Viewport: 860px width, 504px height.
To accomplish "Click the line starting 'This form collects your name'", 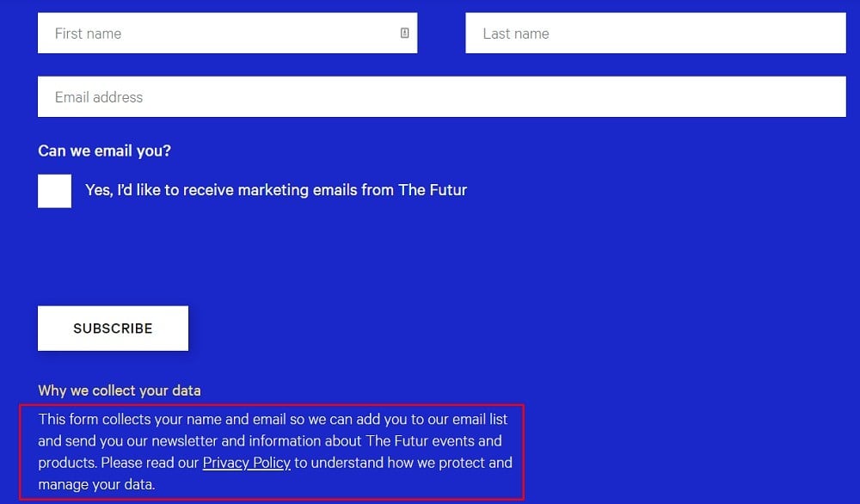I will 273,419.
